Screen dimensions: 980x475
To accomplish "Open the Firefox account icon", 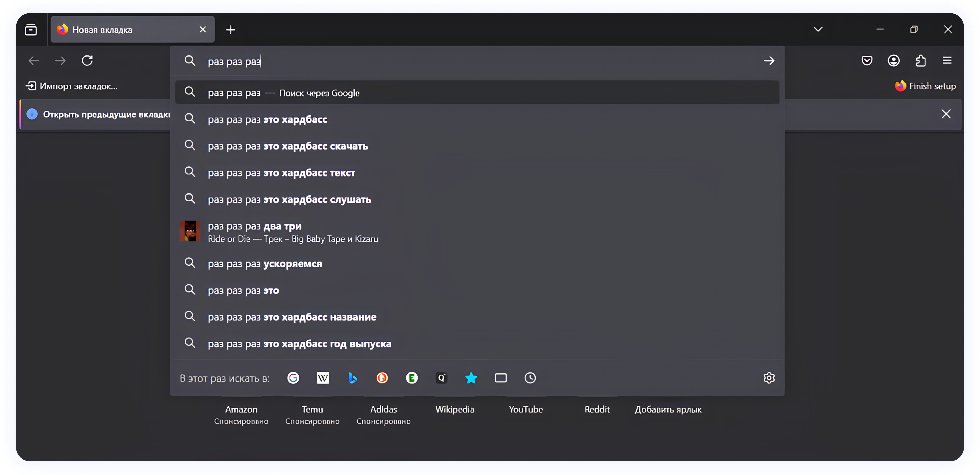I will pos(893,60).
